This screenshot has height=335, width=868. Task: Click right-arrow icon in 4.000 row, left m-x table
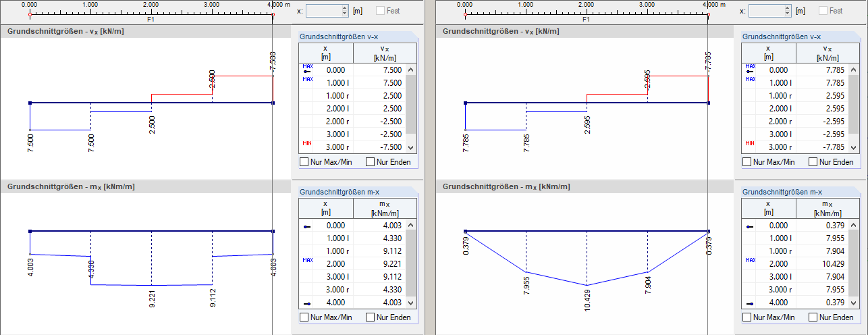point(308,303)
